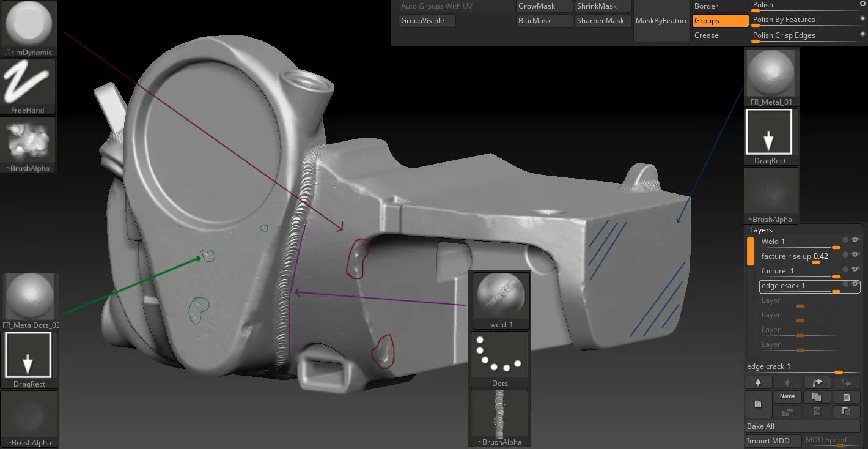This screenshot has height=449, width=868.
Task: Click BlurMask button
Action: pyautogui.click(x=543, y=21)
